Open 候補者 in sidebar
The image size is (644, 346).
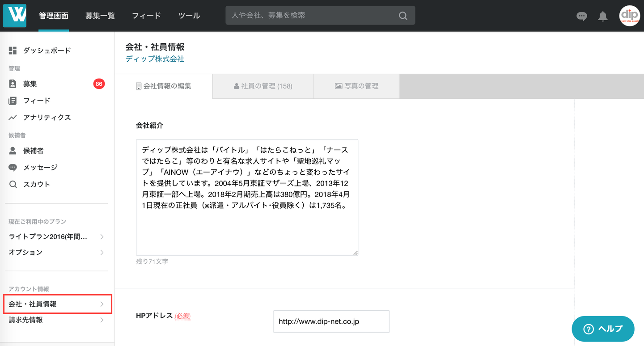pyautogui.click(x=33, y=151)
